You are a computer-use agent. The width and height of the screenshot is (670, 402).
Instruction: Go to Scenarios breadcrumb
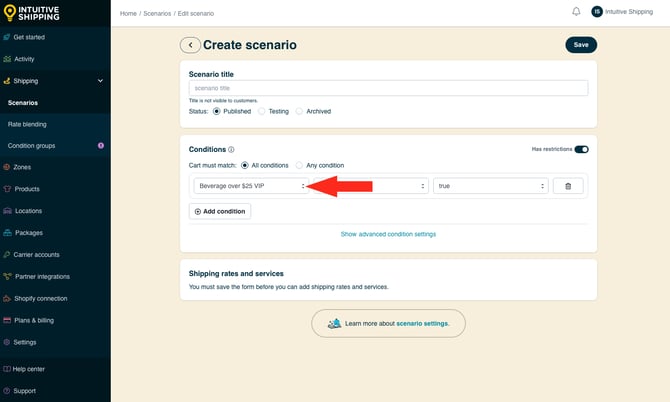click(x=157, y=14)
